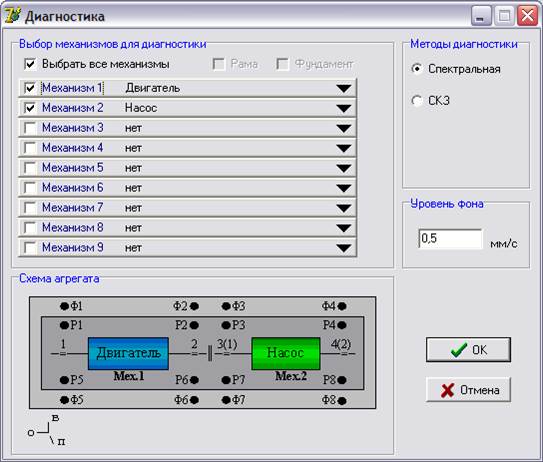Click measurement point Ф5 dot
This screenshot has height=462, width=543.
(64, 400)
